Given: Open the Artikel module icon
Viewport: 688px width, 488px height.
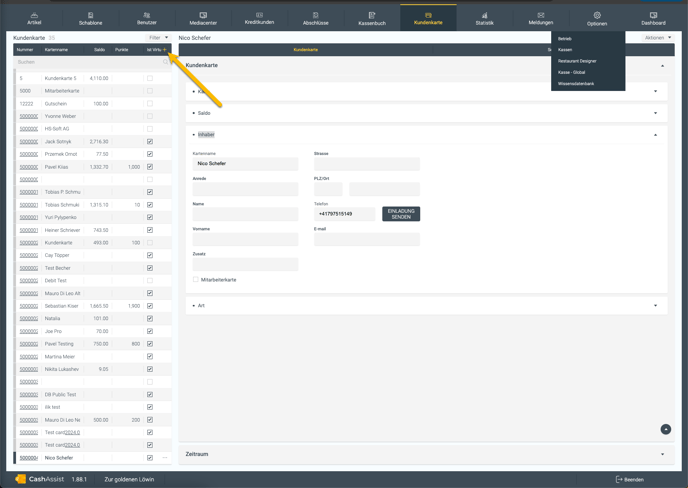Looking at the screenshot, I should 34,15.
